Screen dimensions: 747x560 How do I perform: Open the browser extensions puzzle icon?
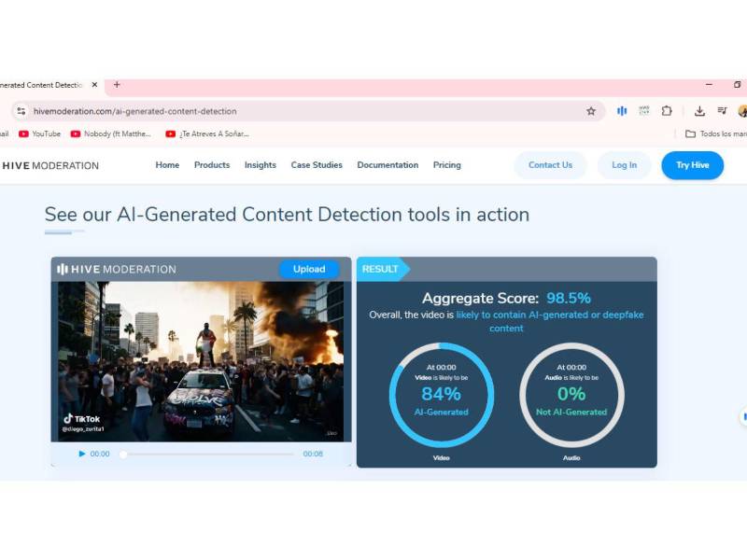point(667,111)
